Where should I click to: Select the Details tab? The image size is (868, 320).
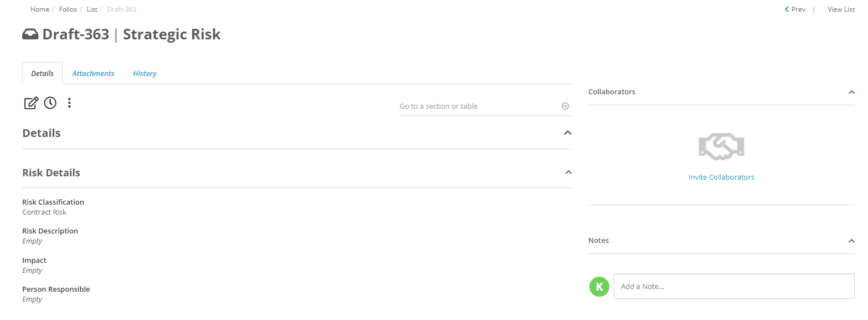(42, 73)
